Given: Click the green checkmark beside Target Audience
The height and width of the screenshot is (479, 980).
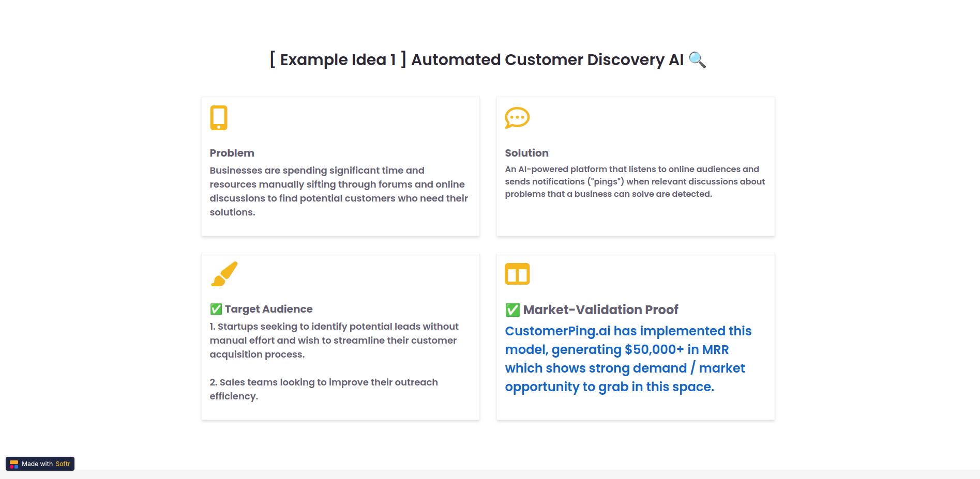Looking at the screenshot, I should 216,309.
